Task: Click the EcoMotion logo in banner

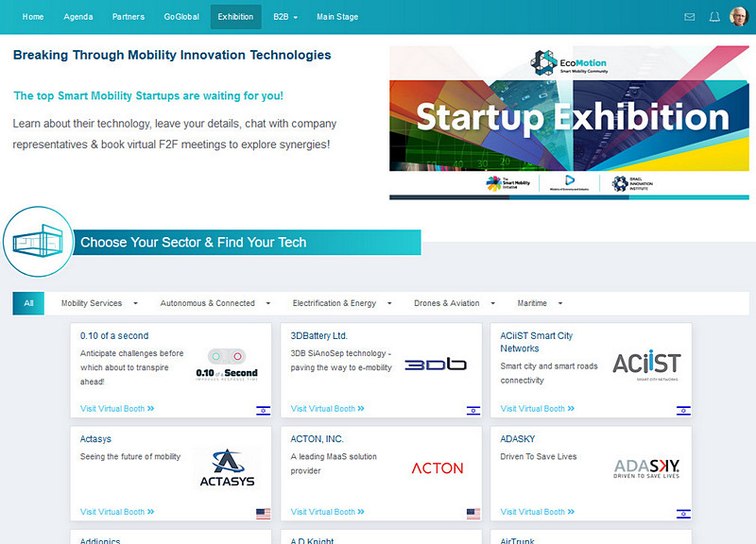Action: (569, 63)
